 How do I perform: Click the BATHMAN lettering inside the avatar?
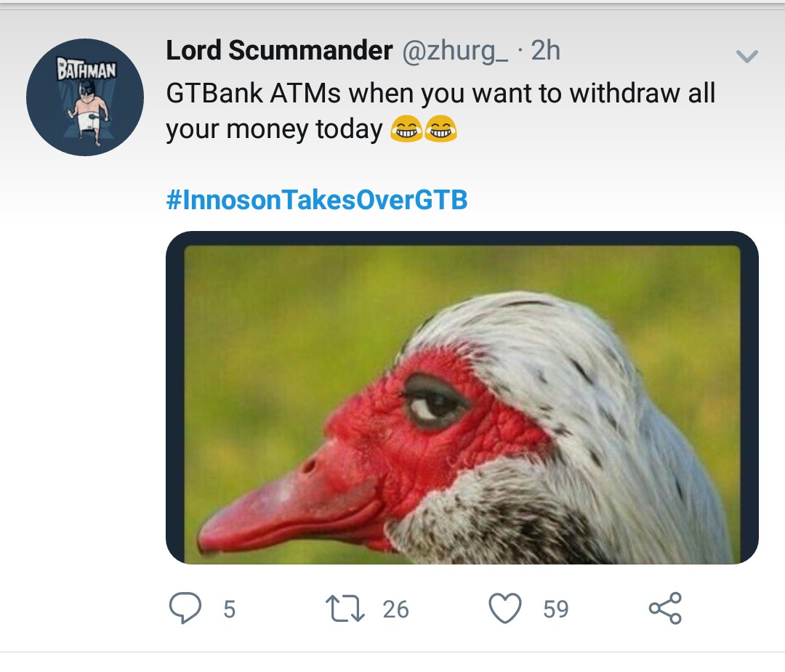(x=86, y=70)
